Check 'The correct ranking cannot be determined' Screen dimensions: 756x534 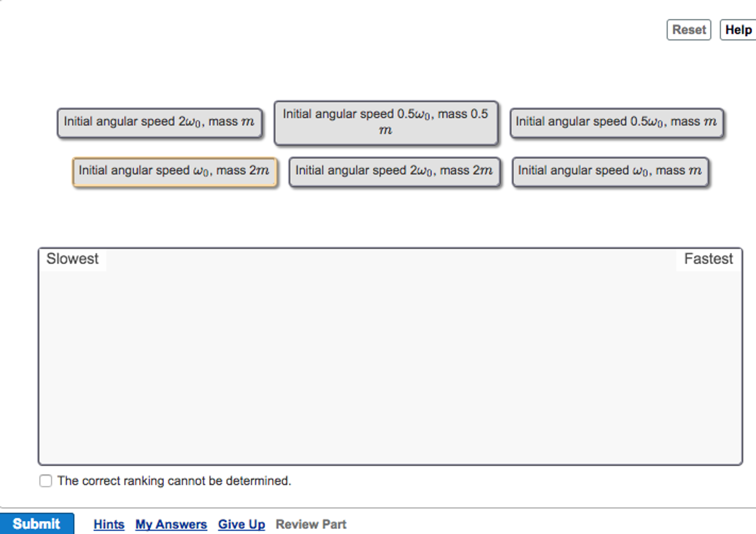(46, 481)
